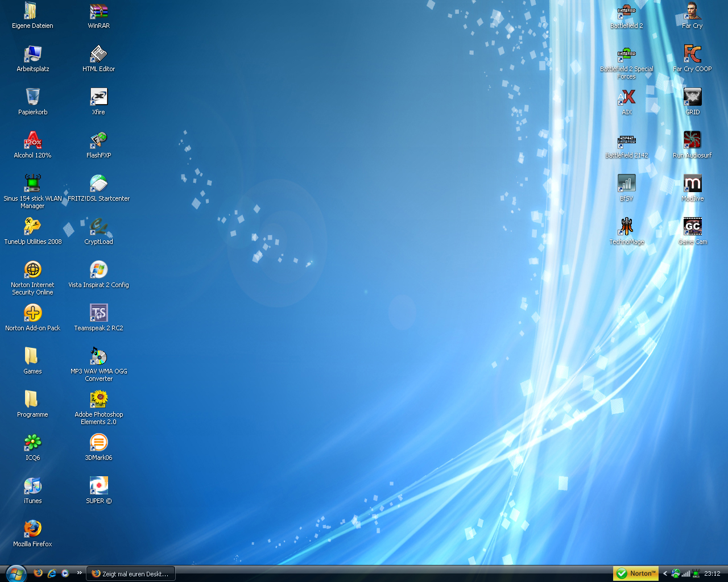Launch the GRID game shortcut

click(692, 98)
